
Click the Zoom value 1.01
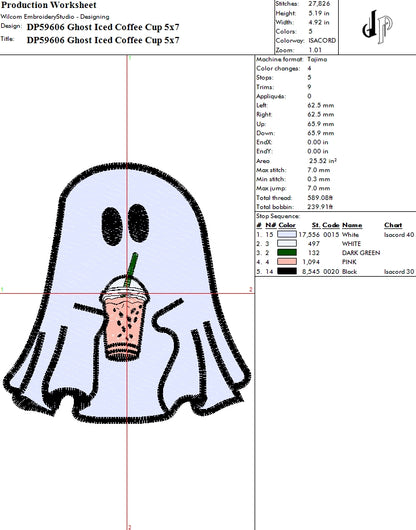pyautogui.click(x=315, y=50)
